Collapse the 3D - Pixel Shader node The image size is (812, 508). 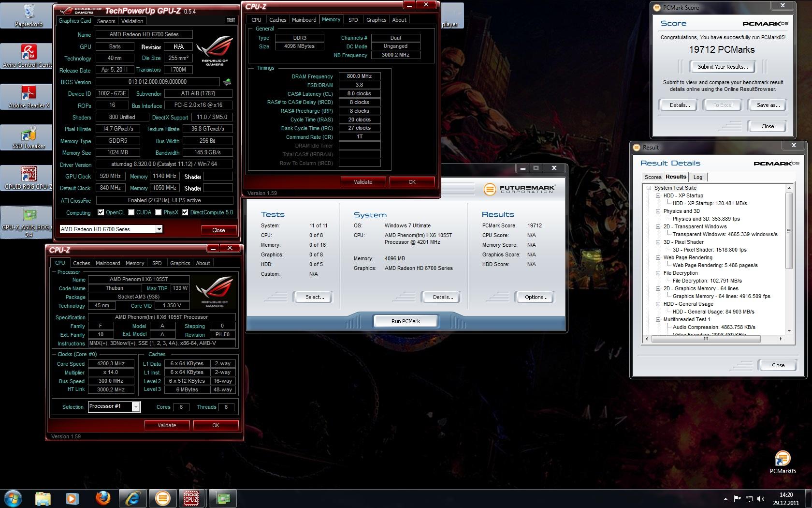click(x=658, y=242)
